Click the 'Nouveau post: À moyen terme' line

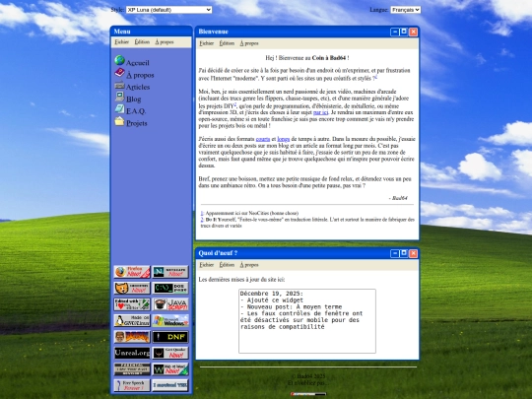(291, 306)
